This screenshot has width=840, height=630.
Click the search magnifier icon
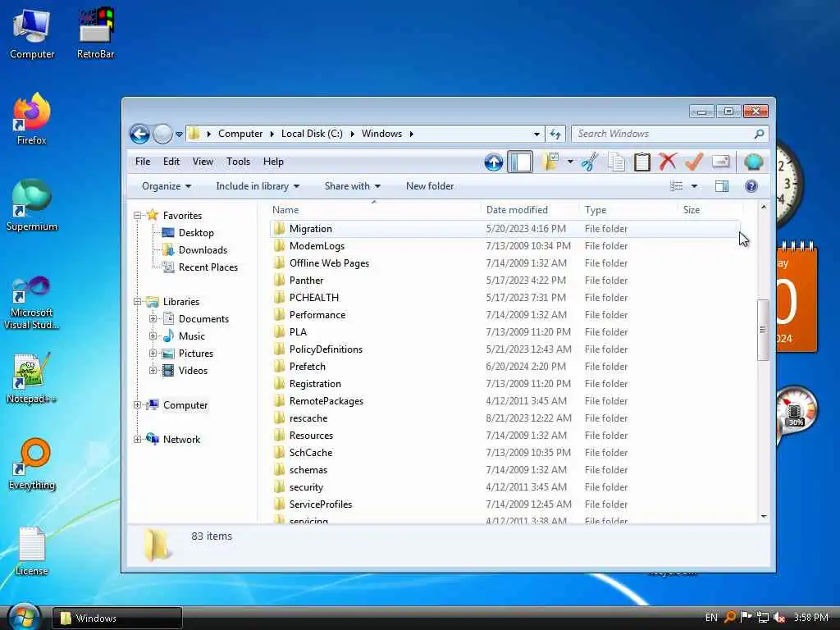pos(759,134)
